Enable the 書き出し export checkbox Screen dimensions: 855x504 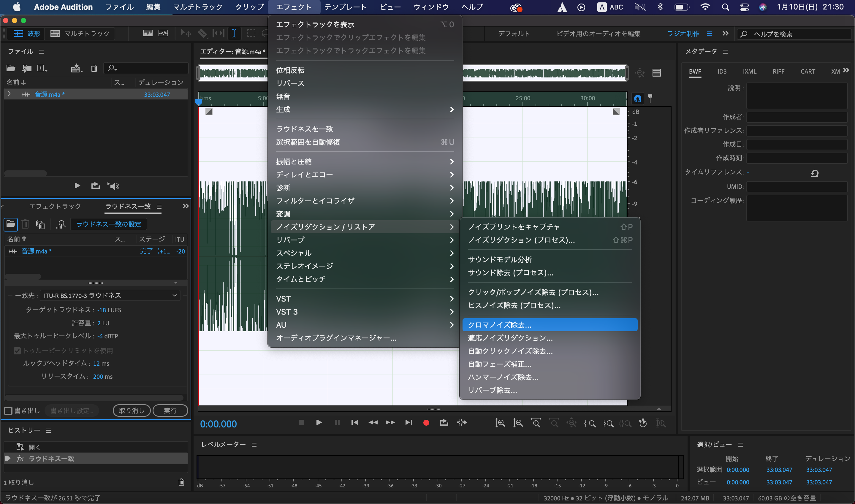coord(9,411)
